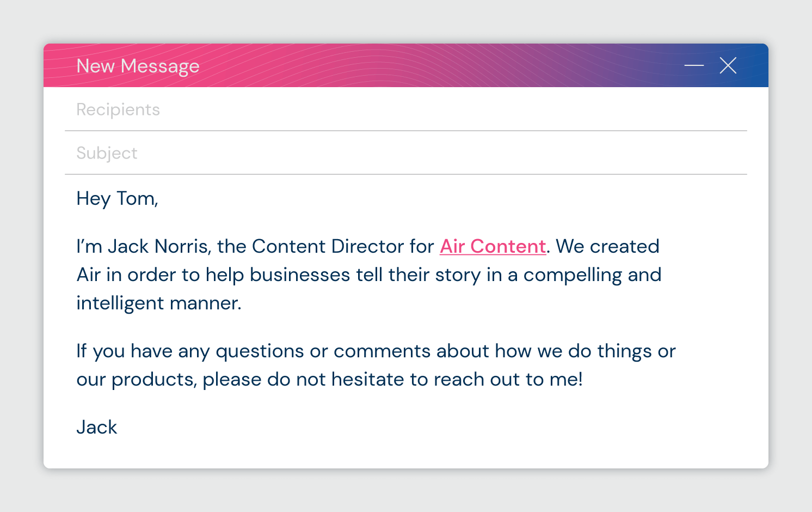Minimize the New Message window

coord(694,66)
